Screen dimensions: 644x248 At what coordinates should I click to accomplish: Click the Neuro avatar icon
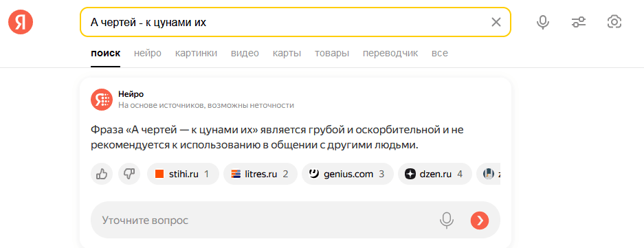[x=102, y=100]
